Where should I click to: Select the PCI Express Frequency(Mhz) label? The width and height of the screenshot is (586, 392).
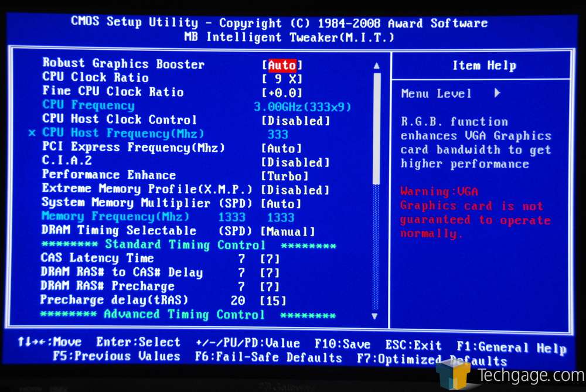point(134,147)
